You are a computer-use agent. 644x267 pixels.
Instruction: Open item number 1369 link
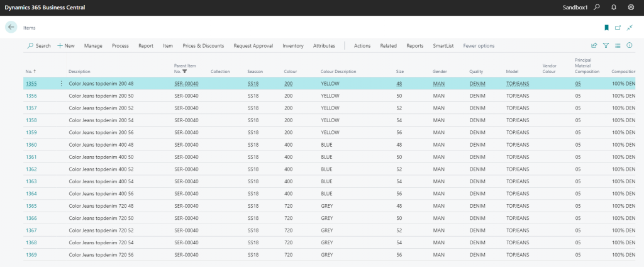click(31, 255)
